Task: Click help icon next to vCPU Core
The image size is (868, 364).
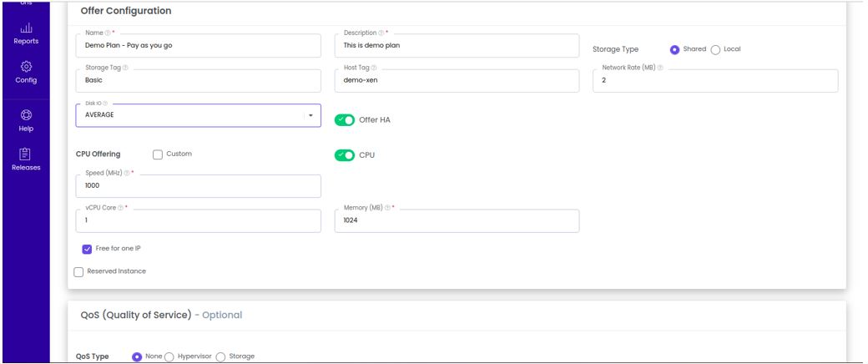Action: (x=121, y=208)
